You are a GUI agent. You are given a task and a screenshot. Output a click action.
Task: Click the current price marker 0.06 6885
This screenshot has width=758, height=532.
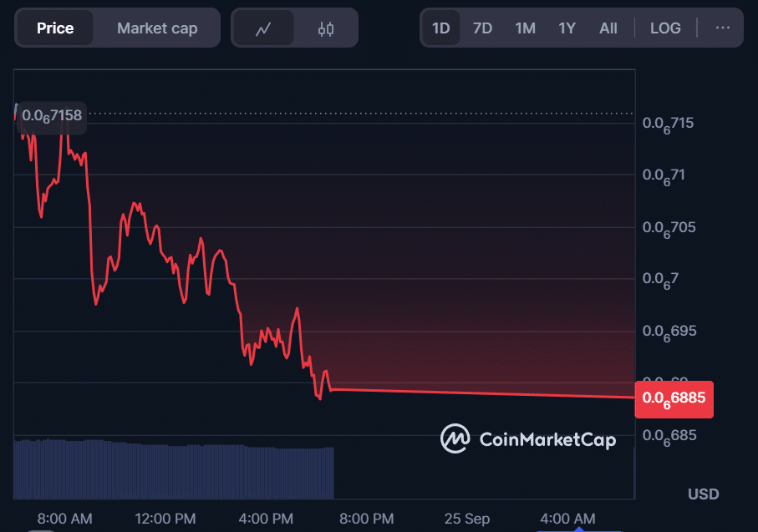click(x=674, y=399)
